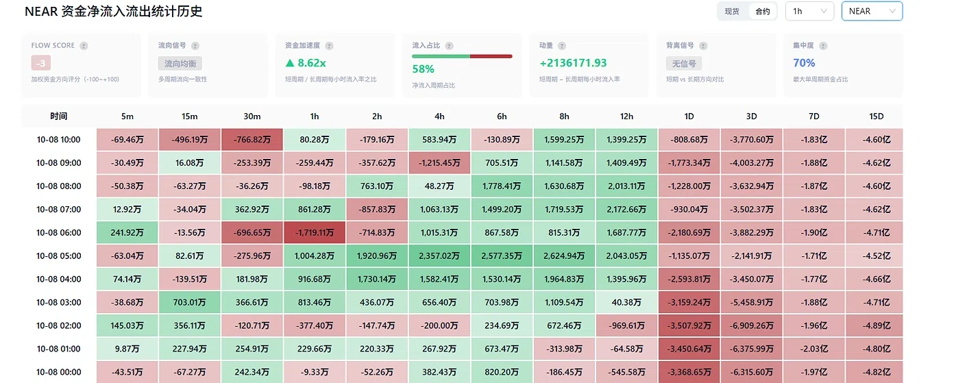Image resolution: width=980 pixels, height=383 pixels.
Task: Switch to 合约 contract market
Action: pyautogui.click(x=762, y=11)
